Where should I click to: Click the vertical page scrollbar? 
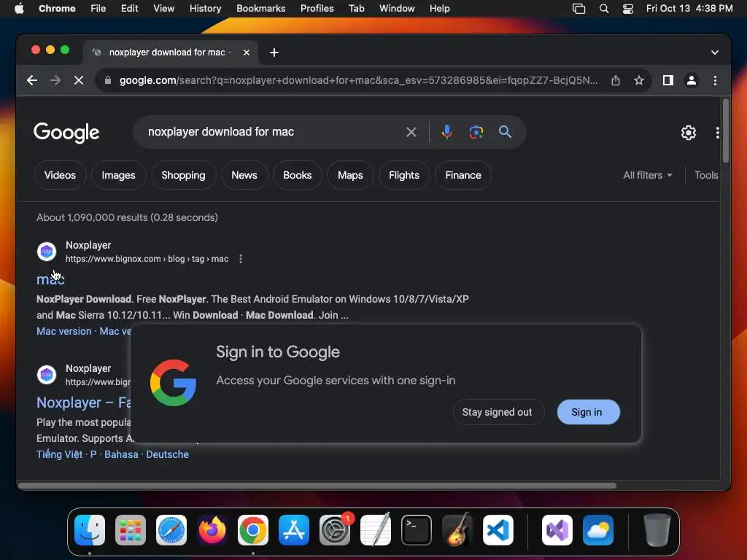click(725, 131)
